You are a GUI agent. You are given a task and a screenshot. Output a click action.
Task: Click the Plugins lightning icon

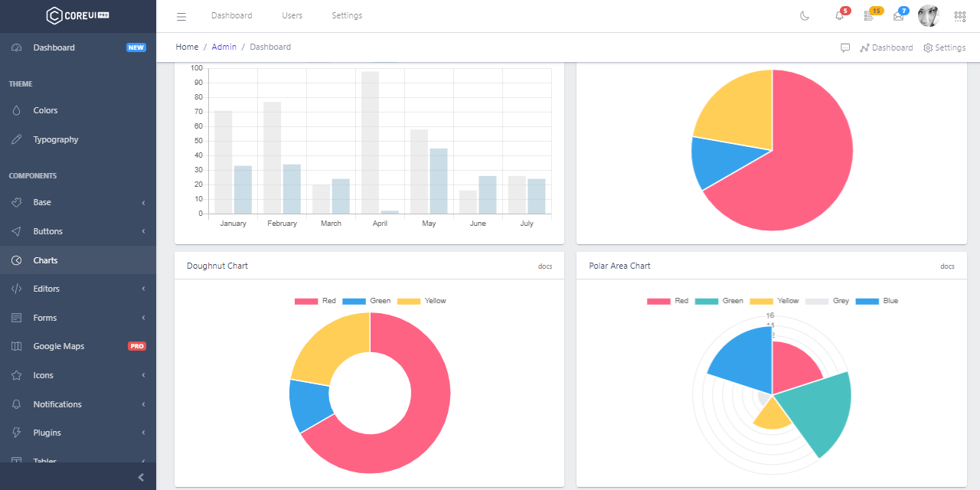click(x=17, y=433)
